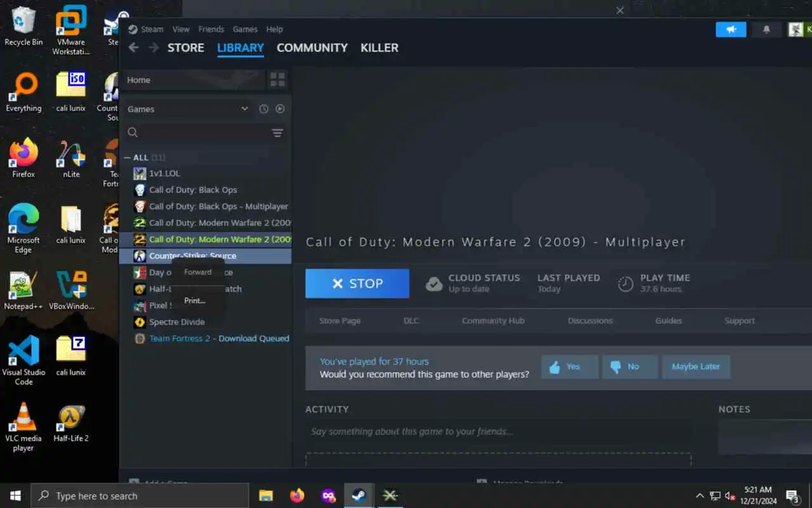812x508 pixels.
Task: Open the Community Hub link
Action: point(493,321)
